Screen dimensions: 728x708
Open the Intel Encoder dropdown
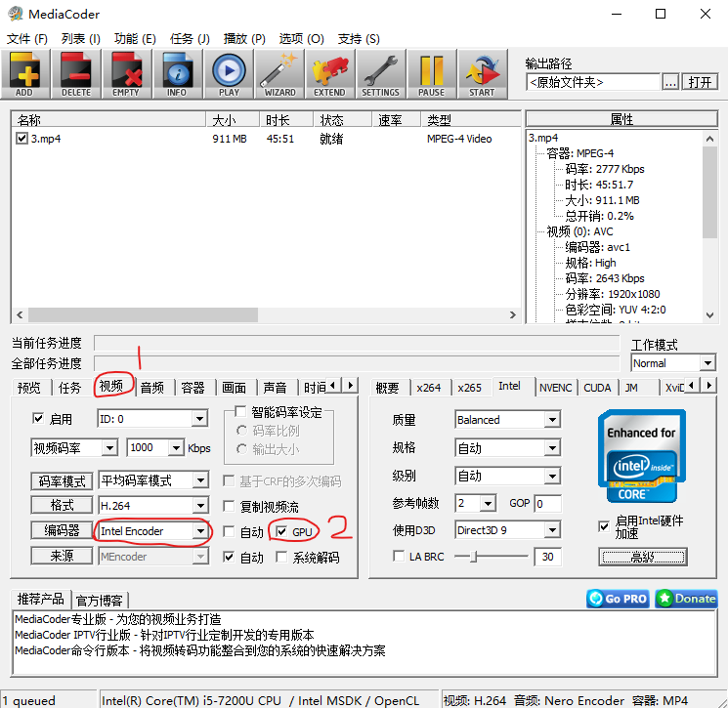200,531
